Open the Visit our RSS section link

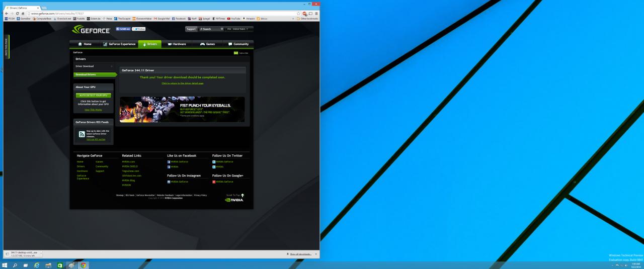(x=96, y=139)
